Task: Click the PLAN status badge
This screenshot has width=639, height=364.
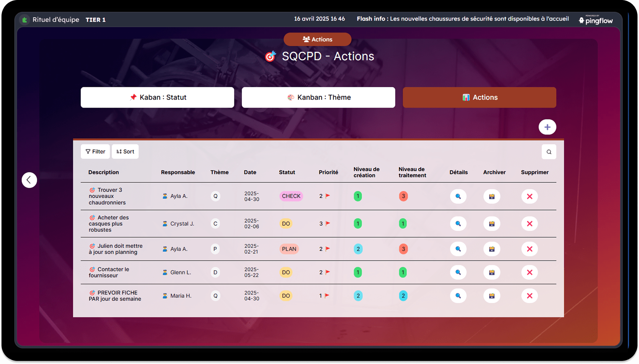Action: (289, 249)
